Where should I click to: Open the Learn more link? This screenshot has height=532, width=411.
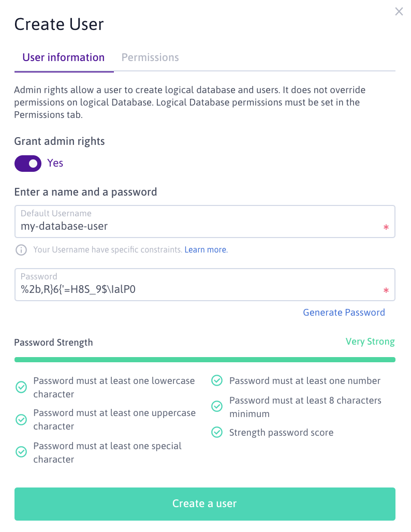[x=205, y=249]
